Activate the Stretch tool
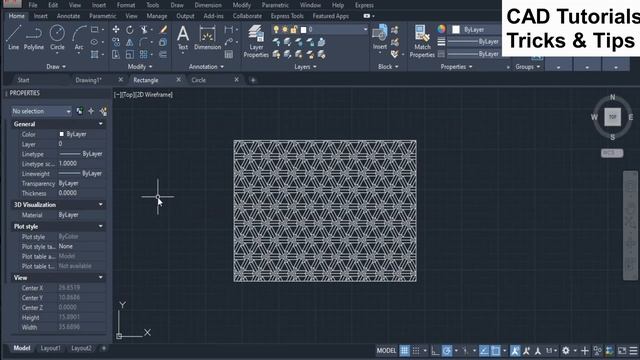This screenshot has width=640, height=360. point(116,54)
